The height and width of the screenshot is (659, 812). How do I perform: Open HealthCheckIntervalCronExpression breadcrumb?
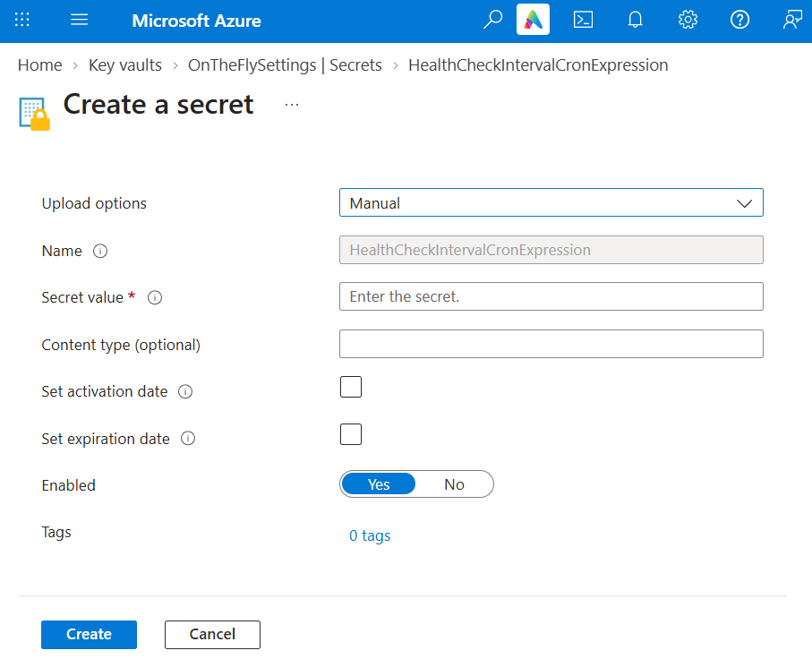pos(538,65)
